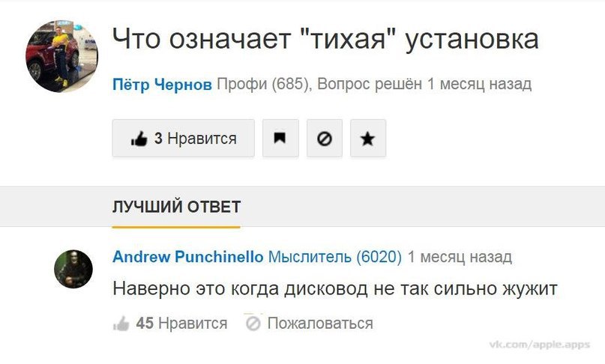Open Andrew Punchinello's small avatar picture
Screen dimensions: 605x364
73,269
